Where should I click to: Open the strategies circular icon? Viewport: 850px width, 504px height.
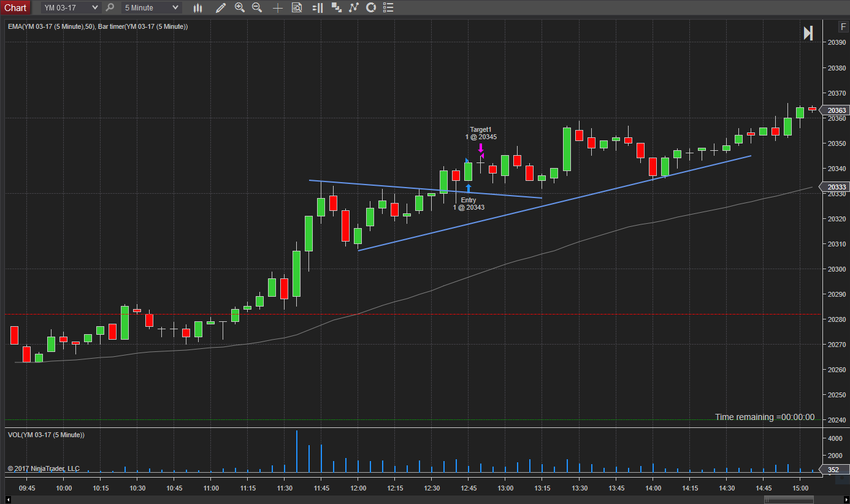(x=370, y=8)
